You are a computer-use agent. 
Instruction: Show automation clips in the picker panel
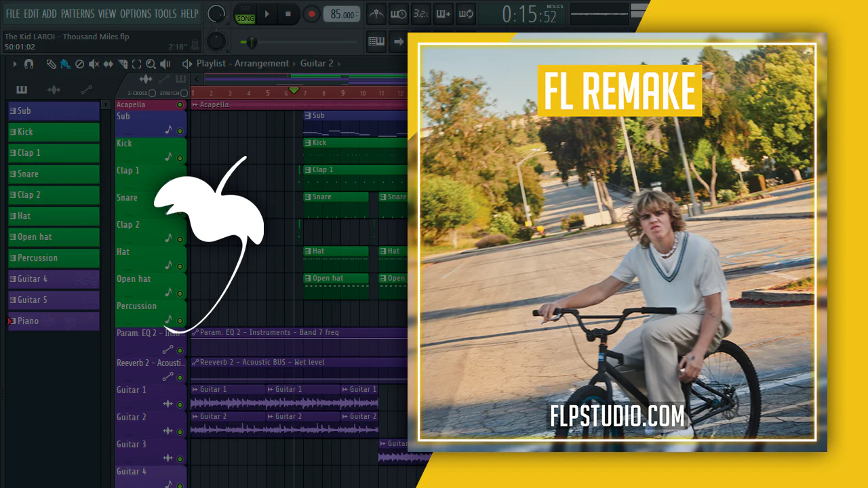click(87, 89)
